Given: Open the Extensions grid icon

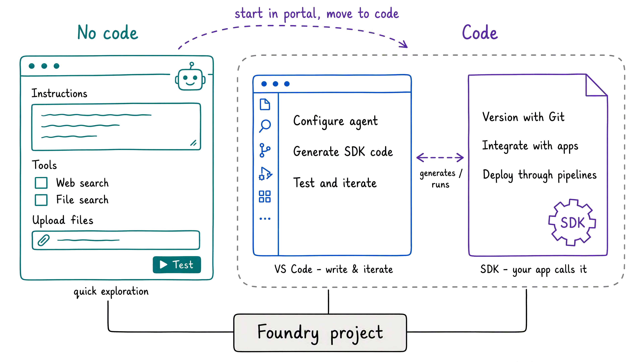Looking at the screenshot, I should (x=265, y=197).
